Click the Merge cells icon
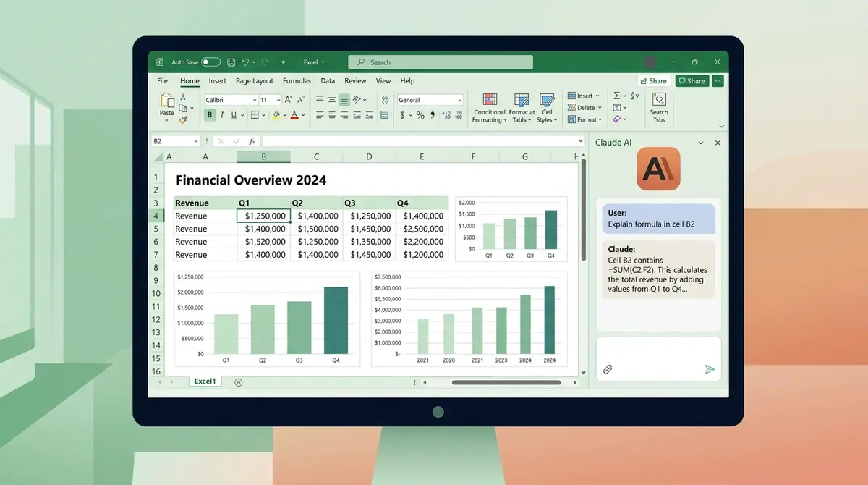Image resolution: width=868 pixels, height=485 pixels. coord(384,114)
